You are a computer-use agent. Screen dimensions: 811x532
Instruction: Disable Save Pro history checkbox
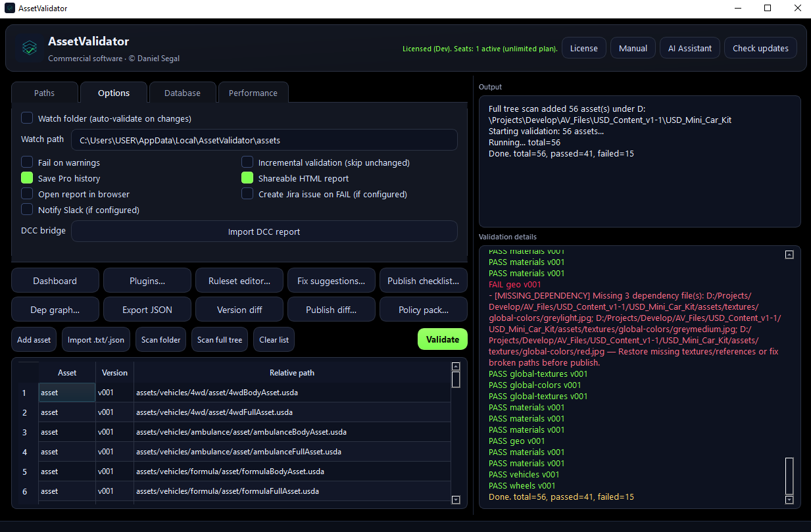click(27, 178)
